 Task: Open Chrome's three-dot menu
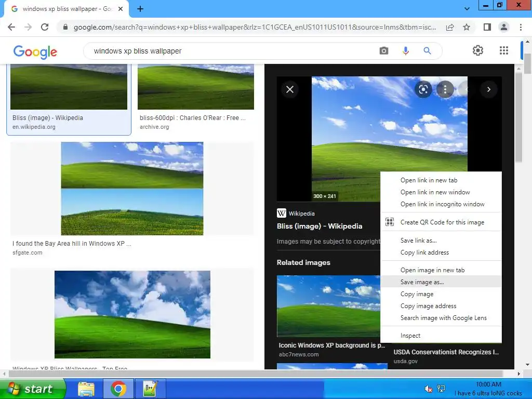pos(521,27)
